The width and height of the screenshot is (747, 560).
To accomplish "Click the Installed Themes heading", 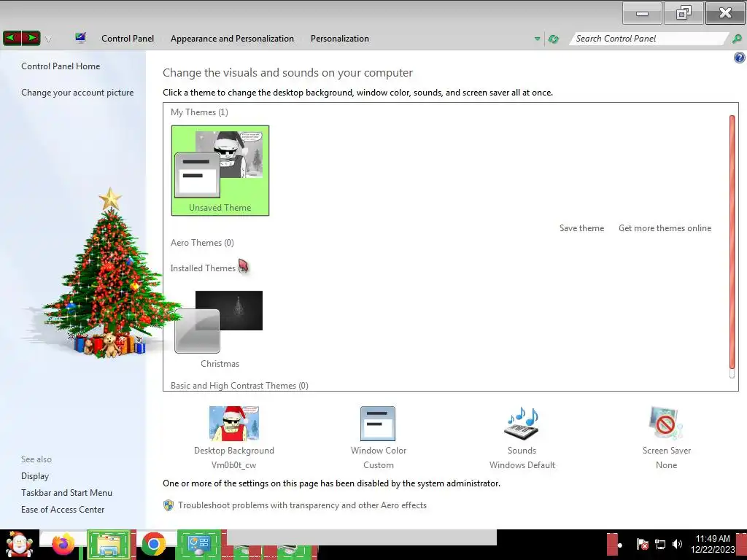I will point(203,268).
